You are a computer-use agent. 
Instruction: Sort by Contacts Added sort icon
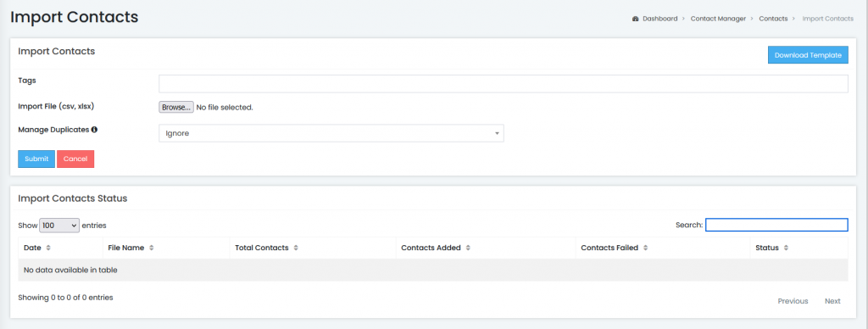pos(468,248)
